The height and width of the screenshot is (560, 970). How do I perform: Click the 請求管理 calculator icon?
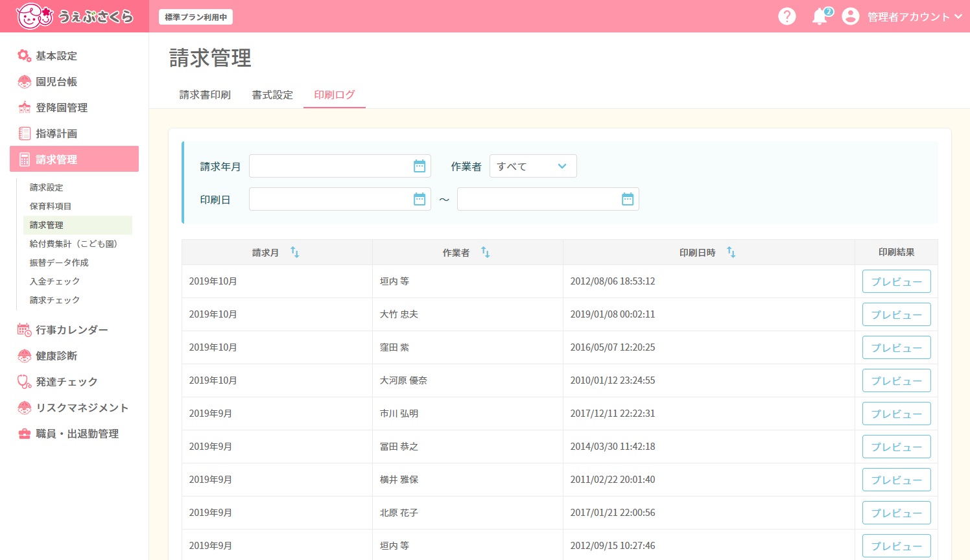[24, 159]
